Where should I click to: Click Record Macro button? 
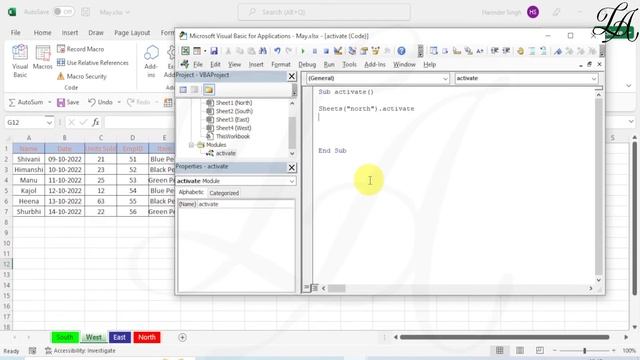point(81,49)
